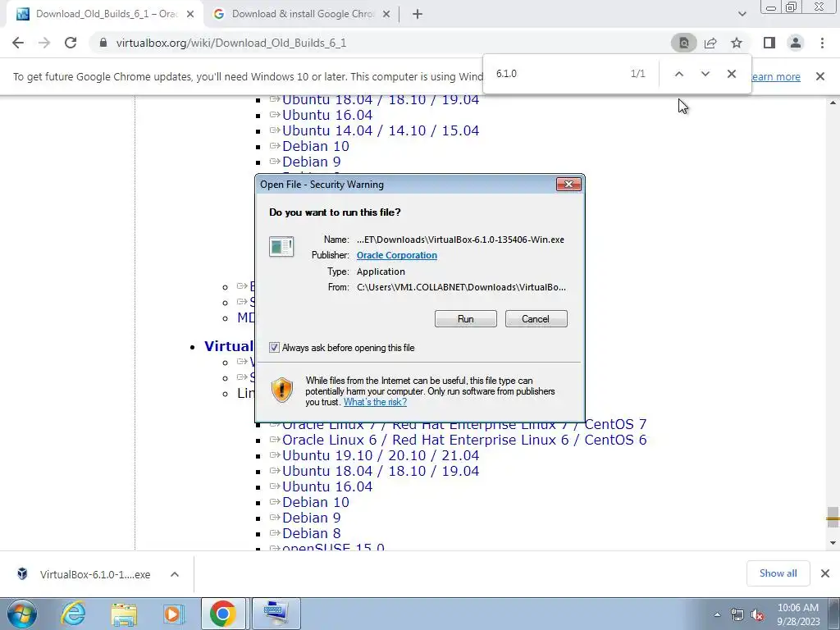Screen dimensions: 840x630
Task: Open the lower Debian 9 link
Action: pos(311,518)
